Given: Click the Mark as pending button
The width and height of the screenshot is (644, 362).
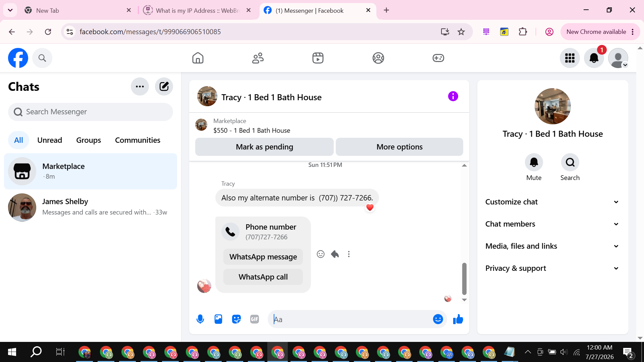Looking at the screenshot, I should click(x=264, y=147).
